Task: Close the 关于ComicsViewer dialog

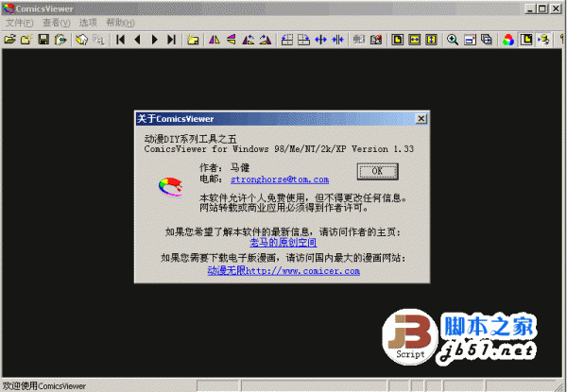Action: coord(421,119)
